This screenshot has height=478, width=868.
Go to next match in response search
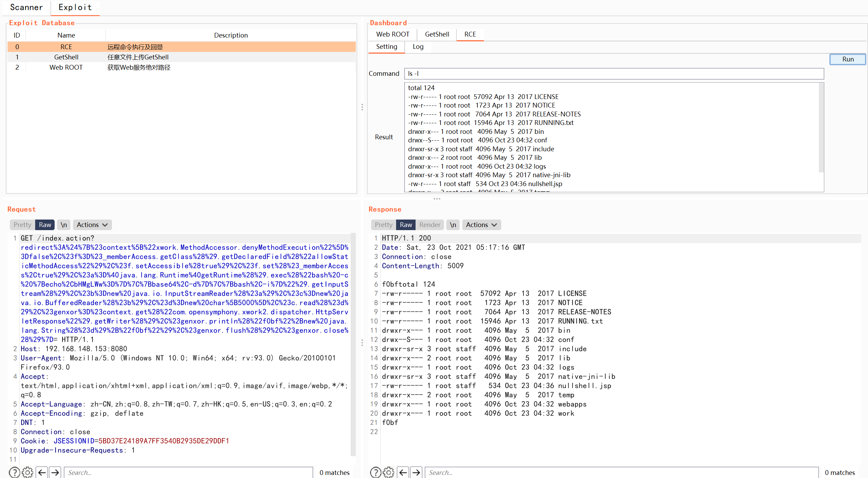pyautogui.click(x=416, y=473)
